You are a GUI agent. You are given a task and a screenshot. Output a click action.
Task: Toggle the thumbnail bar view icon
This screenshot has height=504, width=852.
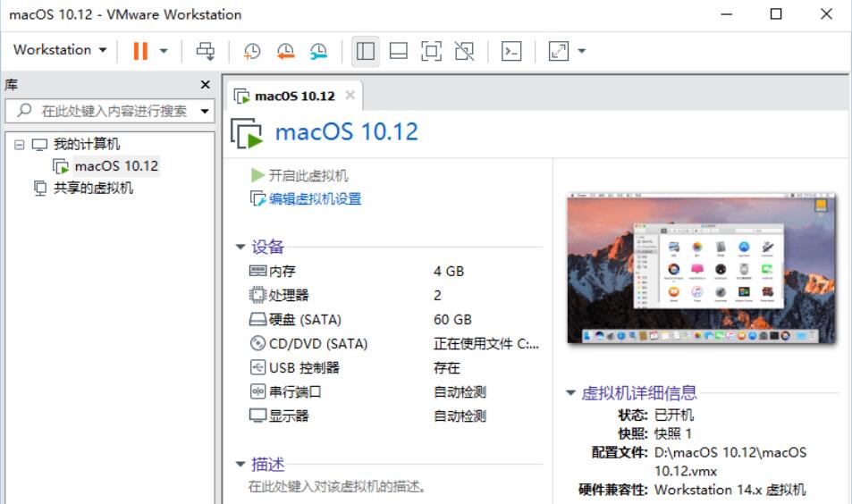(399, 51)
